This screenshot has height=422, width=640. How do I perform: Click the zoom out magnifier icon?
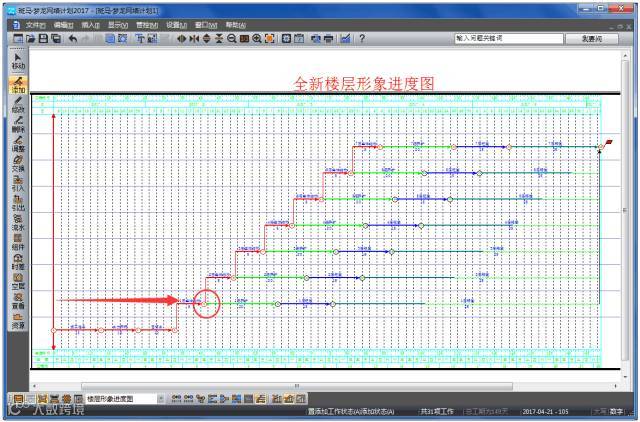tap(232, 39)
